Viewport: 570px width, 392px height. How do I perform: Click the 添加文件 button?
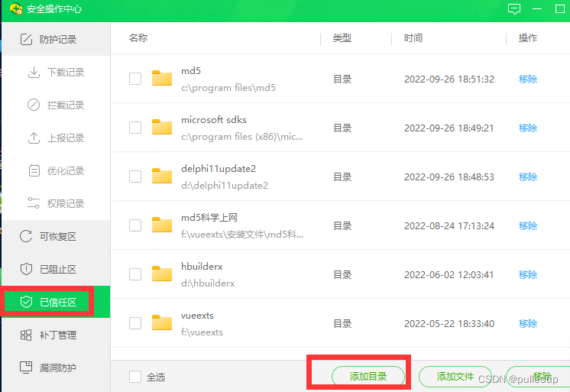coord(455,377)
